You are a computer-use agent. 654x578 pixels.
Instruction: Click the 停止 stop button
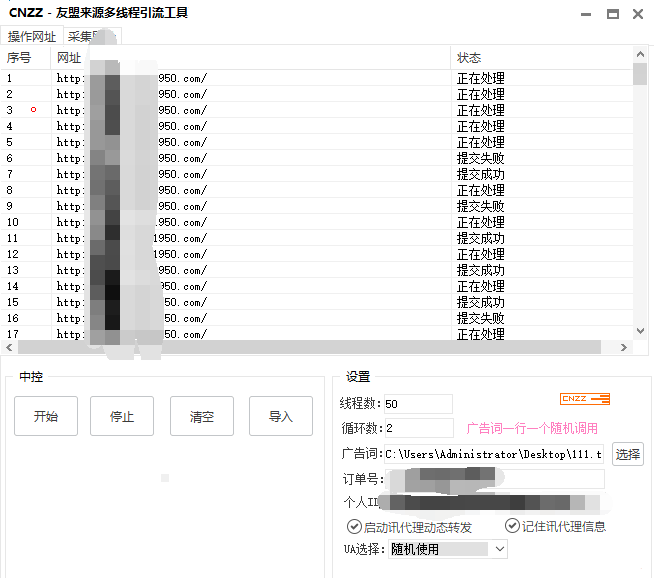tap(122, 416)
